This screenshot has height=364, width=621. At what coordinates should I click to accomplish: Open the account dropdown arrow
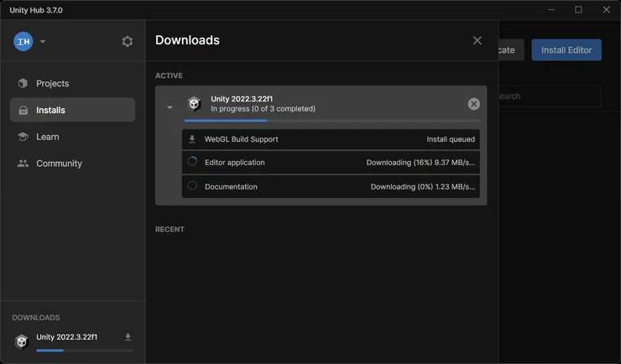[x=43, y=42]
